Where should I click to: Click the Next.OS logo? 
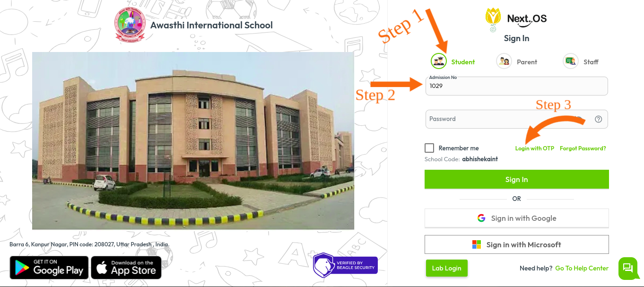pyautogui.click(x=516, y=19)
